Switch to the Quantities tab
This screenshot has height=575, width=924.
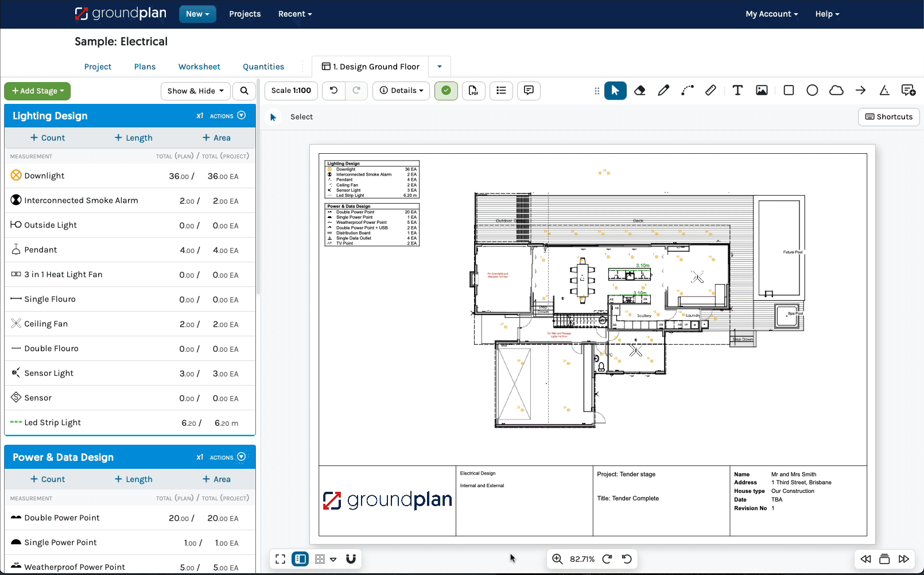(x=263, y=67)
